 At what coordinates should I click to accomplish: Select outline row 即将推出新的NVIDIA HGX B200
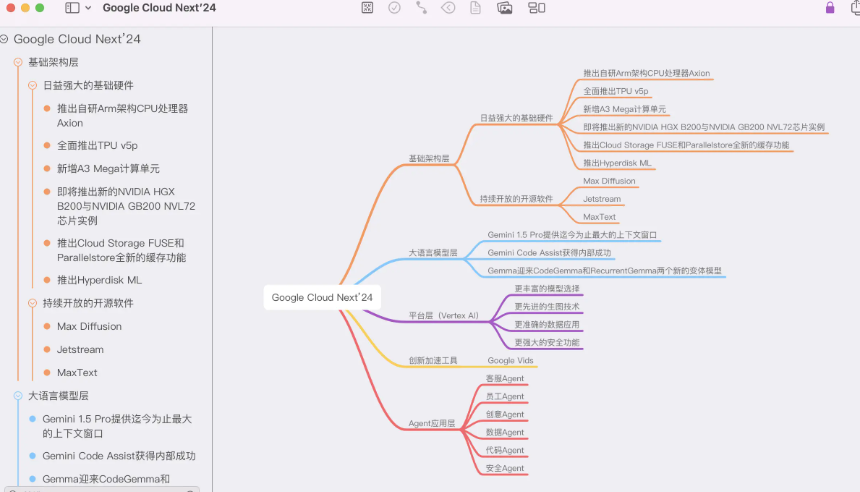126,206
